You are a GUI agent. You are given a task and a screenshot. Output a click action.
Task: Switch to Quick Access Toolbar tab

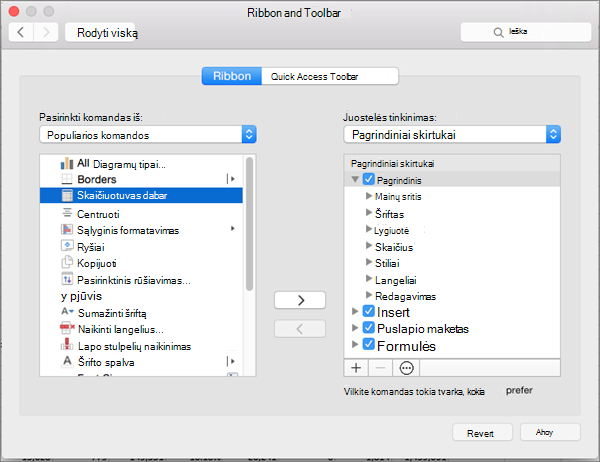[330, 76]
